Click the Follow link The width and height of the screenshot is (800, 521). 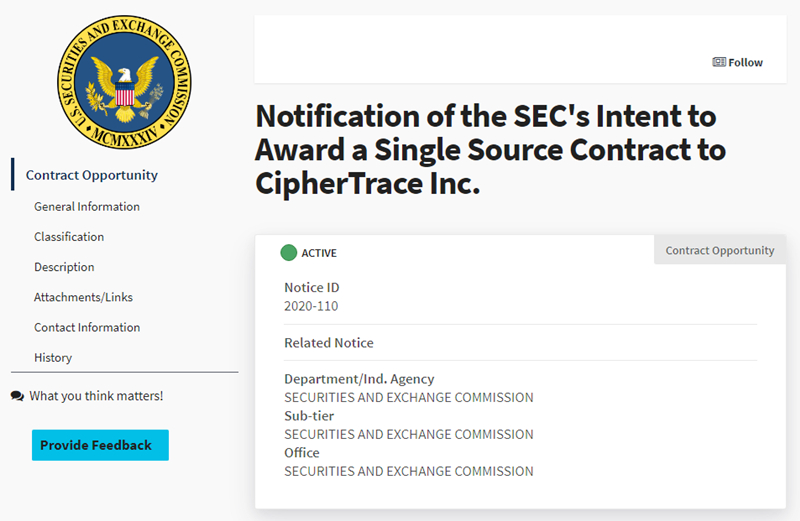[745, 62]
